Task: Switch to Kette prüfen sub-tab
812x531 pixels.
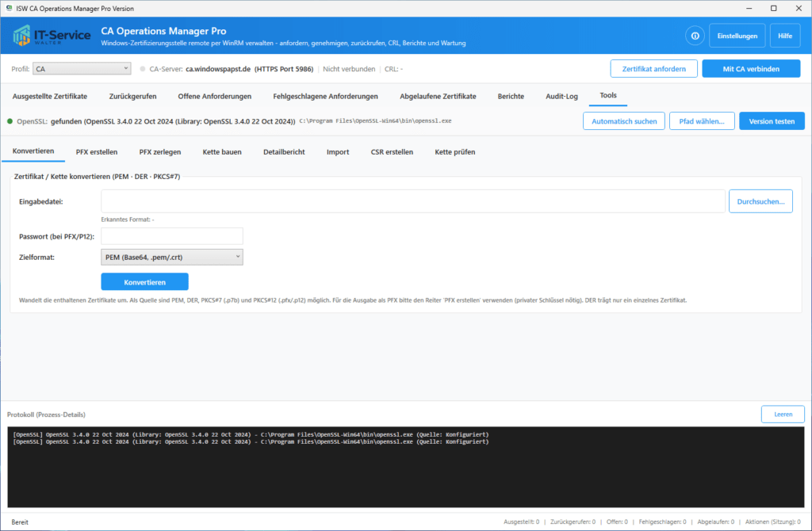Action: tap(454, 152)
